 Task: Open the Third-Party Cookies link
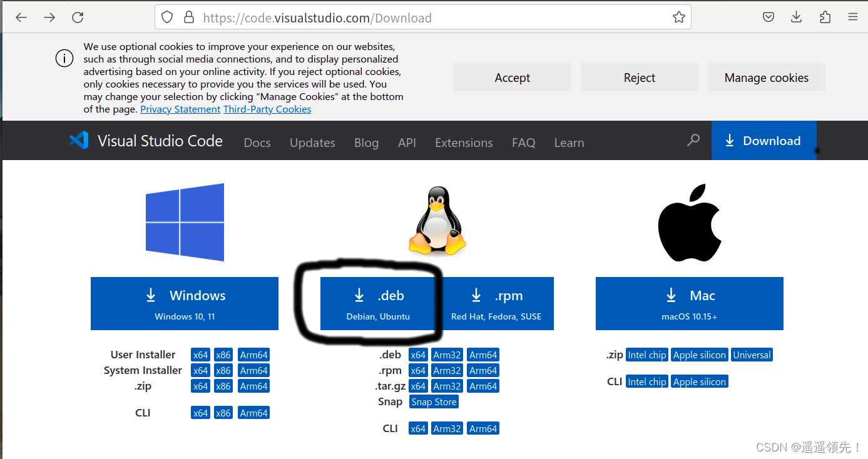tap(267, 109)
